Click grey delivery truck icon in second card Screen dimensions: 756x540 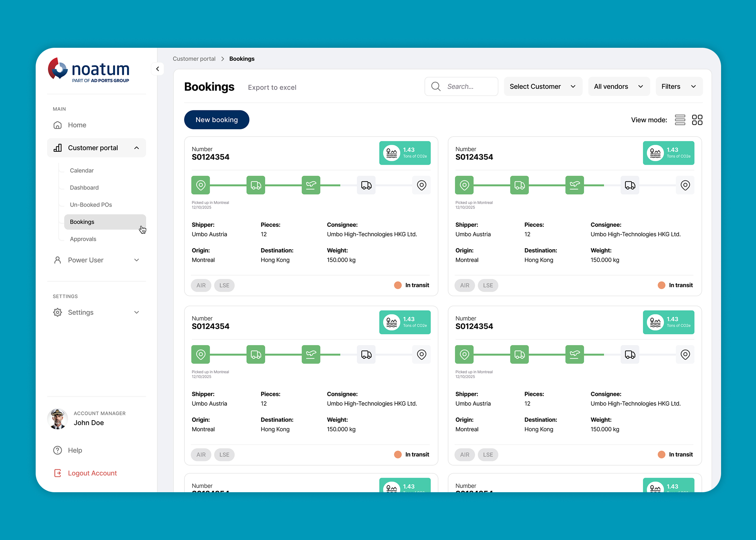(630, 185)
